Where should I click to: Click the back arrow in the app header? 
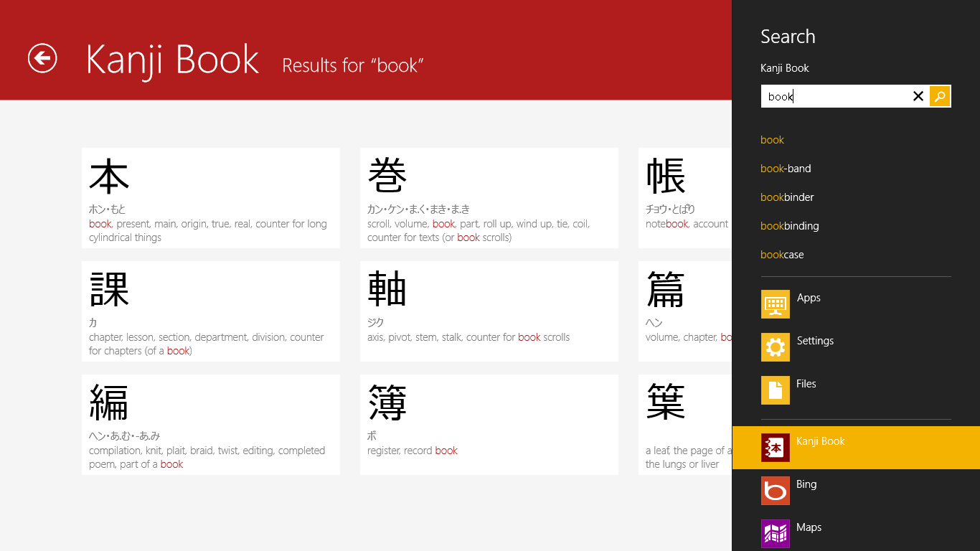pyautogui.click(x=42, y=59)
